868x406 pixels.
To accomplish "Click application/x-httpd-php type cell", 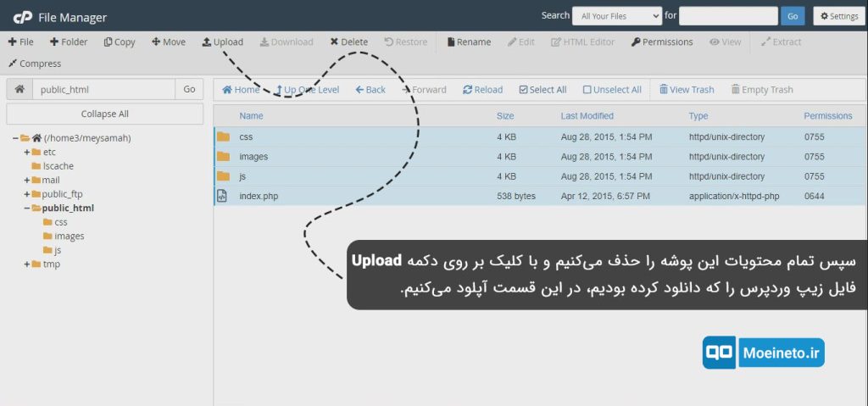I will [734, 196].
